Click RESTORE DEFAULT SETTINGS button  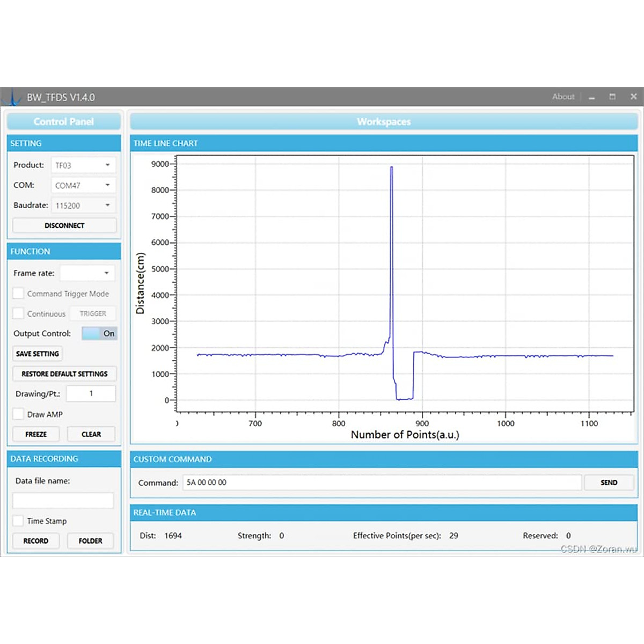coord(64,374)
